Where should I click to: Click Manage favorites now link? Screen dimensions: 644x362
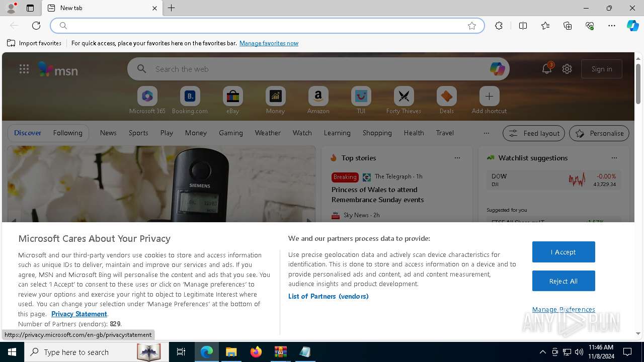pos(269,43)
